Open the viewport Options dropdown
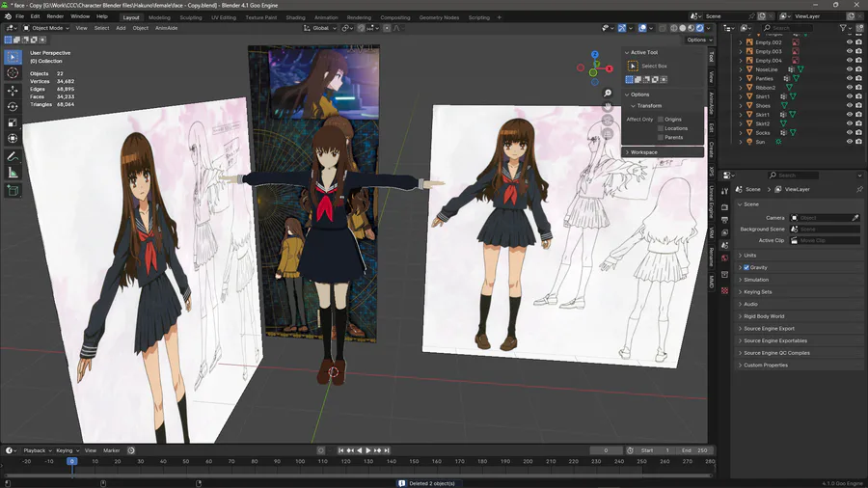Image resolution: width=868 pixels, height=488 pixels. (699, 40)
